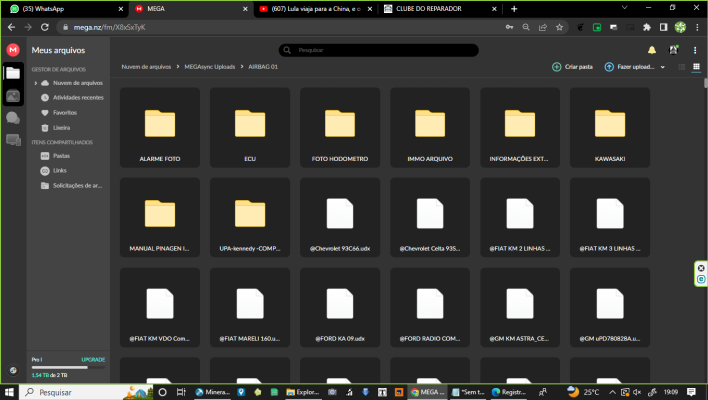The height and width of the screenshot is (400, 708).
Task: Click the storage usage progress bar
Action: (67, 366)
